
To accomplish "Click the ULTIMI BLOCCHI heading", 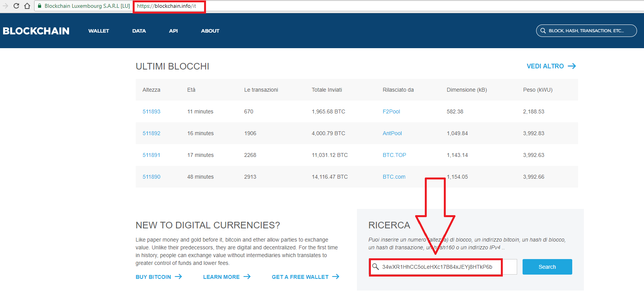I will click(172, 66).
